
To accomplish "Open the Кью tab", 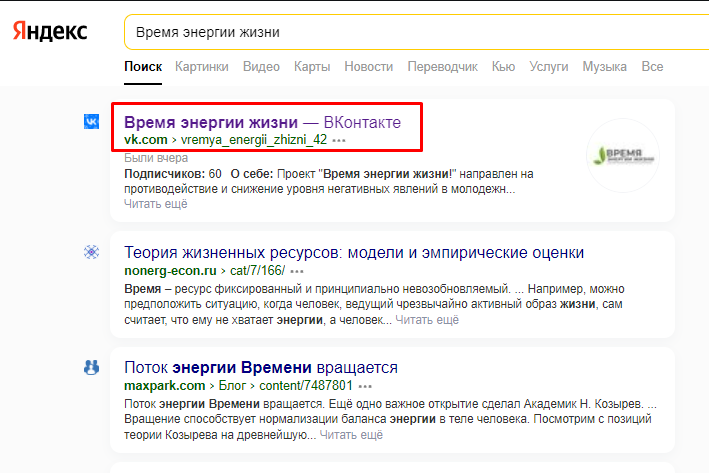I will [x=503, y=66].
